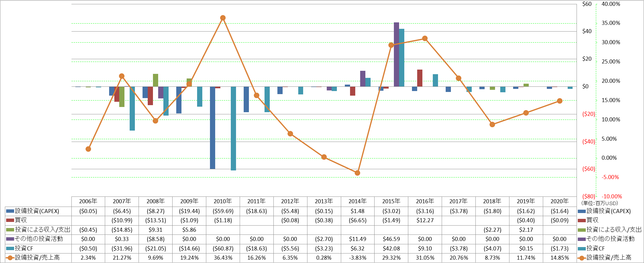Click the blue 設備投資(CAPEX) swatch in the table row header
This screenshot has height=263, width=644.
point(10,211)
